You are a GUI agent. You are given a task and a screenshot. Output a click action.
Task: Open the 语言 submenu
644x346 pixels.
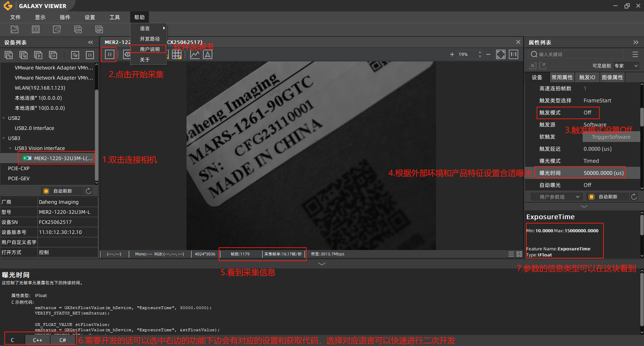point(149,29)
